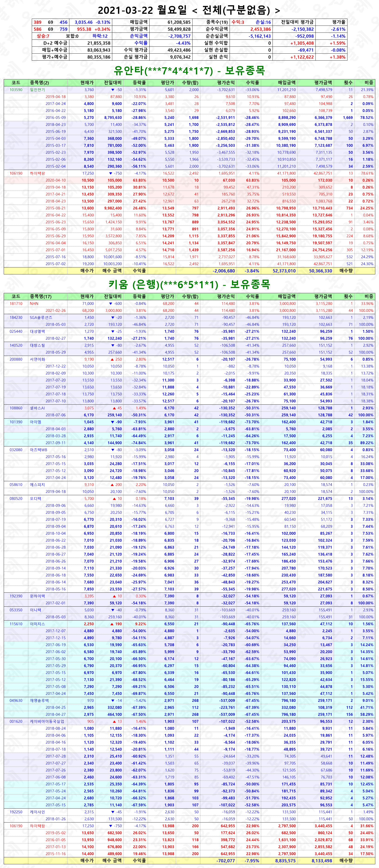379x868 pixels.
Task: Click the 하락:12 counter
Action: pos(100,36)
